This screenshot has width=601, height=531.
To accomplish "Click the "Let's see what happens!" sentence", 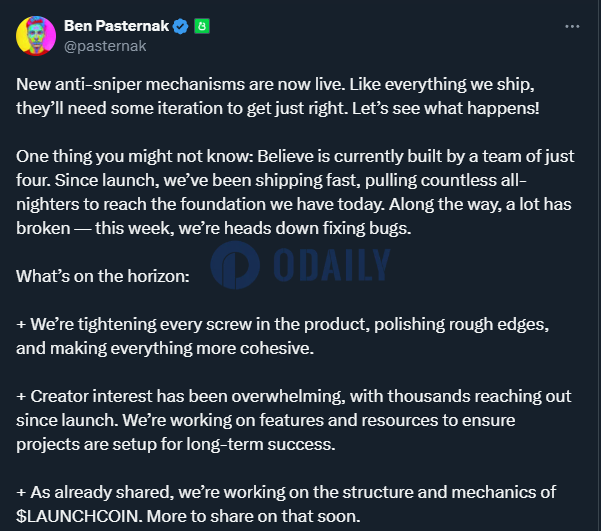I will [x=446, y=109].
